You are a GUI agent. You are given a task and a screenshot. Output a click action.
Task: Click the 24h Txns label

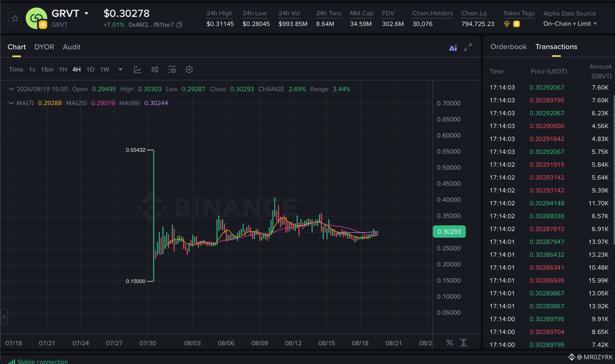click(x=329, y=13)
